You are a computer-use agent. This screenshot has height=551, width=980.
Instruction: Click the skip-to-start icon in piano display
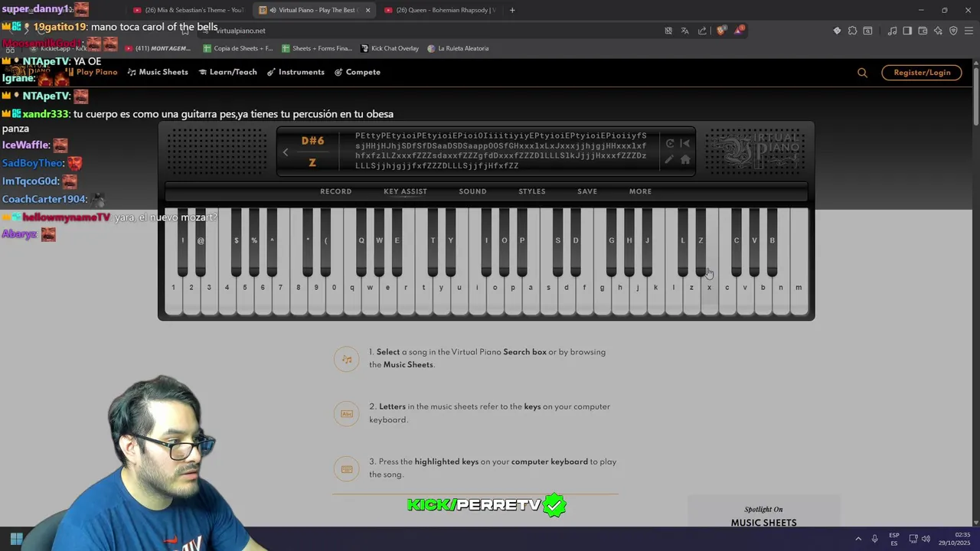coord(685,143)
